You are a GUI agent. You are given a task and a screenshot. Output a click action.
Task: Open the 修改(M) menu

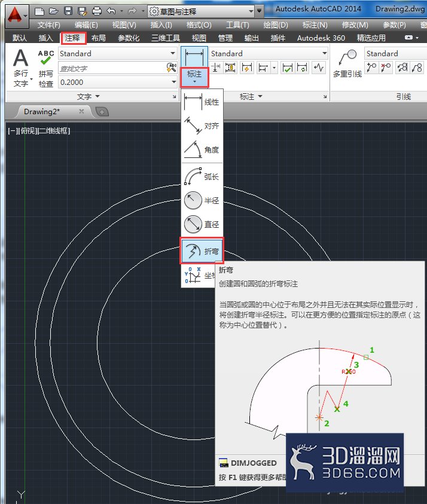coord(355,25)
